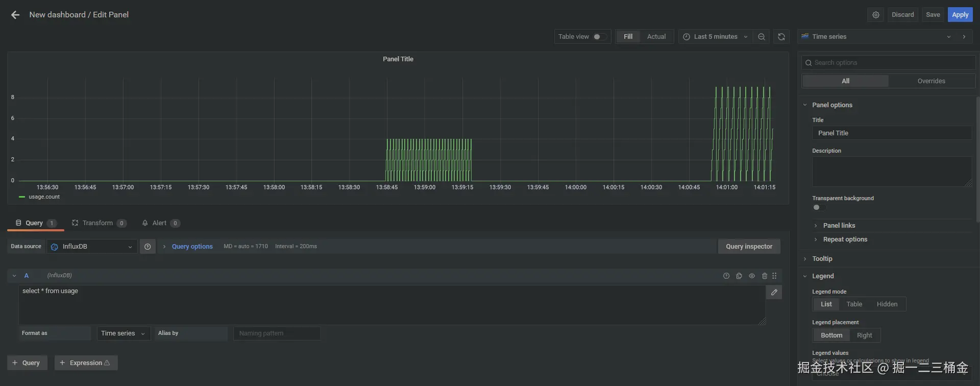980x386 pixels.
Task: Toggle query A visibility eye
Action: [x=752, y=276]
